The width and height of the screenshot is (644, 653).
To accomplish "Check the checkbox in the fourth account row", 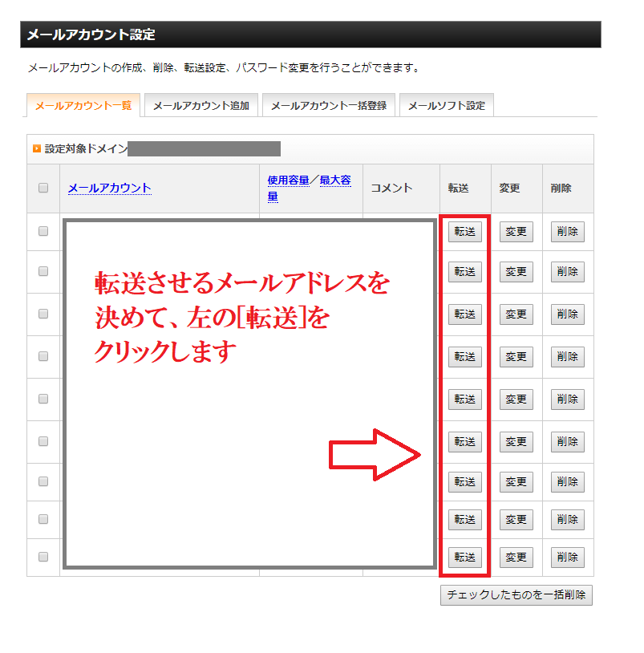I will point(43,356).
